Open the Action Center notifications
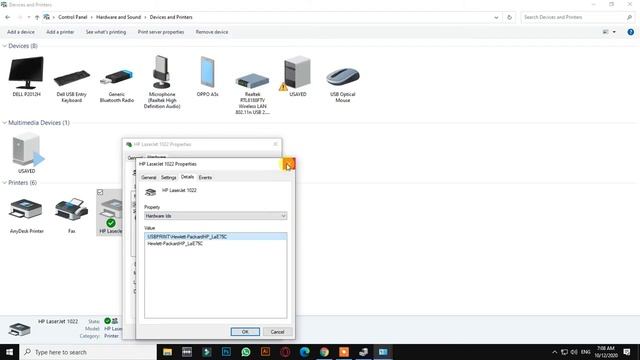The width and height of the screenshot is (640, 360). pos(627,352)
